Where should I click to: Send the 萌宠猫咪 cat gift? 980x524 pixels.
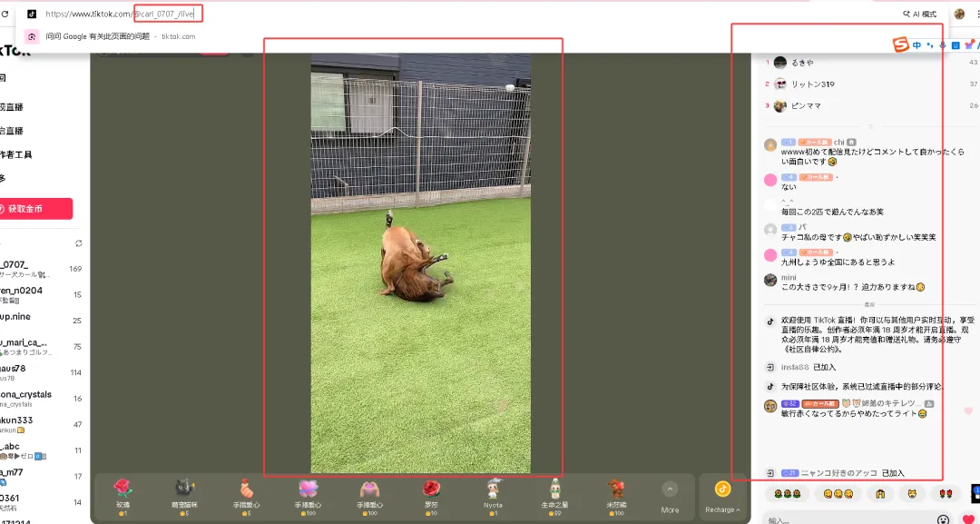click(x=185, y=497)
